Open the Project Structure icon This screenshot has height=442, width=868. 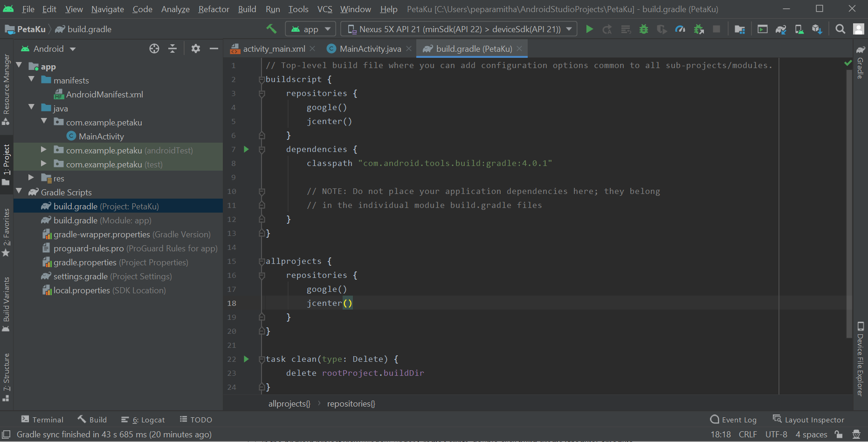point(740,29)
